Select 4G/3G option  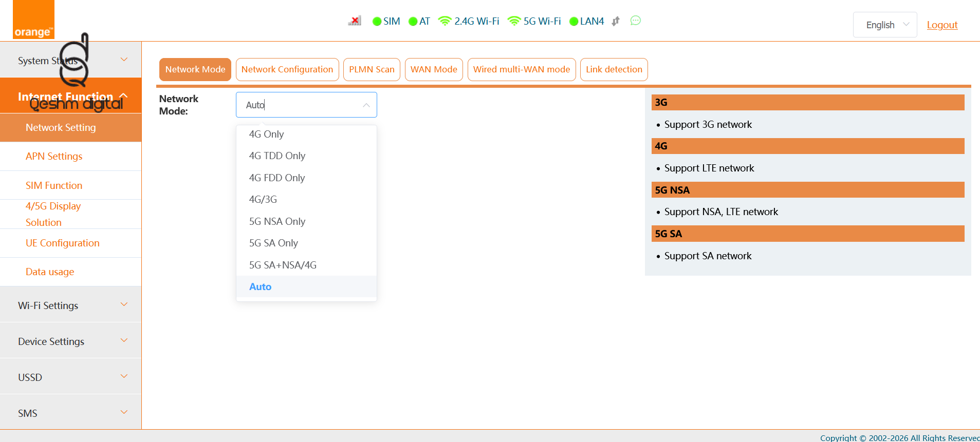tap(306, 199)
